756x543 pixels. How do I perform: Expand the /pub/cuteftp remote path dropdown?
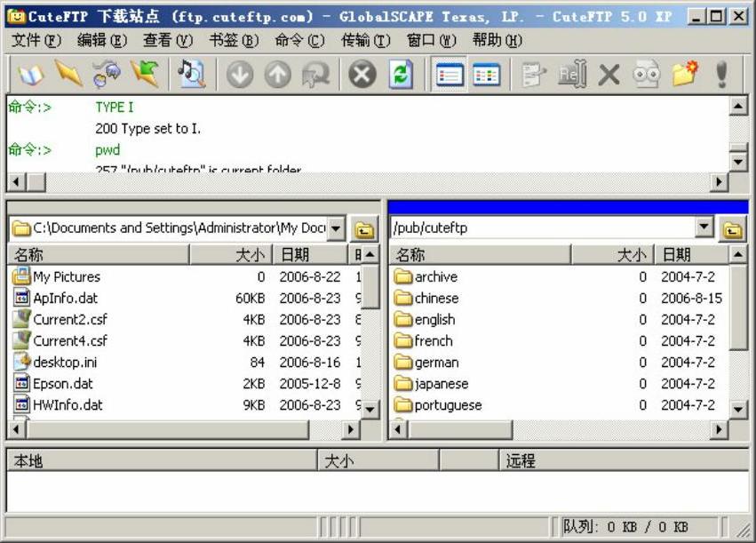coord(704,227)
